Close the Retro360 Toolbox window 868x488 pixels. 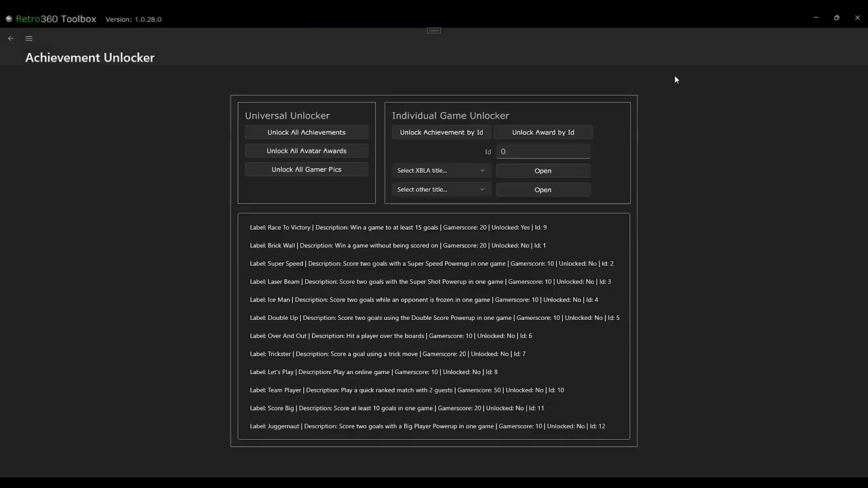[x=857, y=18]
